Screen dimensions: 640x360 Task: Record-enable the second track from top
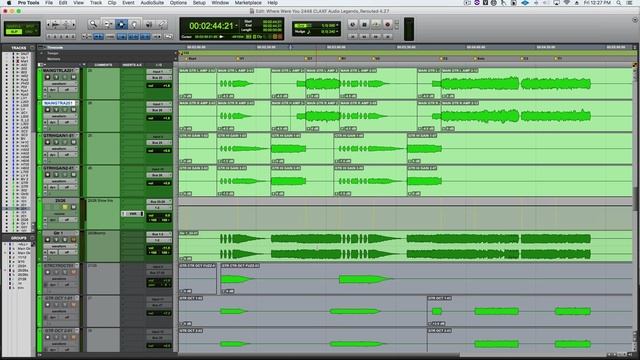click(47, 110)
